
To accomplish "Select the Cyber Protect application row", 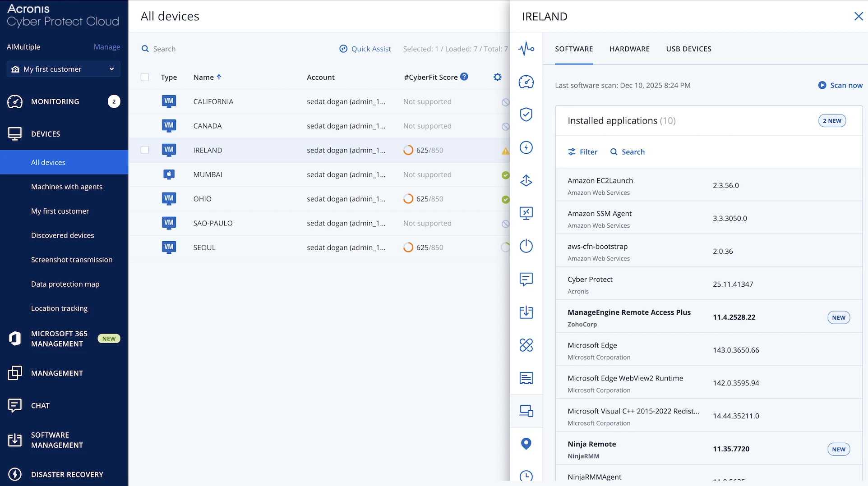I will tap(709, 284).
